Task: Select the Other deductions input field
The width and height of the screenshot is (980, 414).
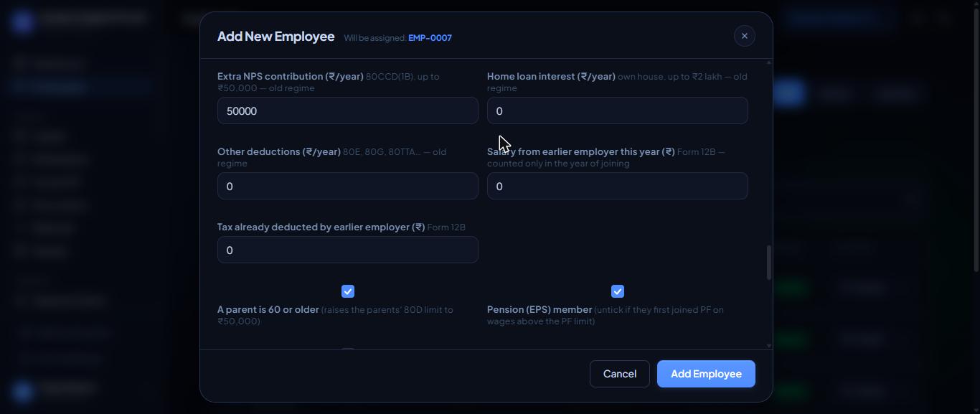Action: [x=348, y=187]
